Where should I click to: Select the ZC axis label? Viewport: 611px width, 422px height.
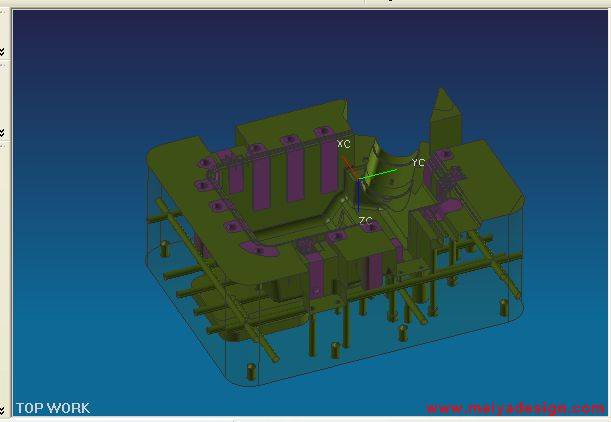click(x=366, y=221)
